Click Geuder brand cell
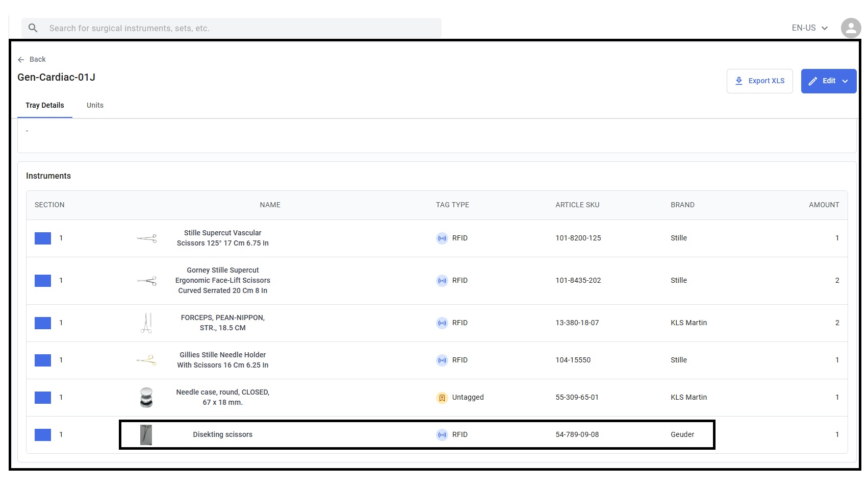The width and height of the screenshot is (868, 488). coord(682,434)
